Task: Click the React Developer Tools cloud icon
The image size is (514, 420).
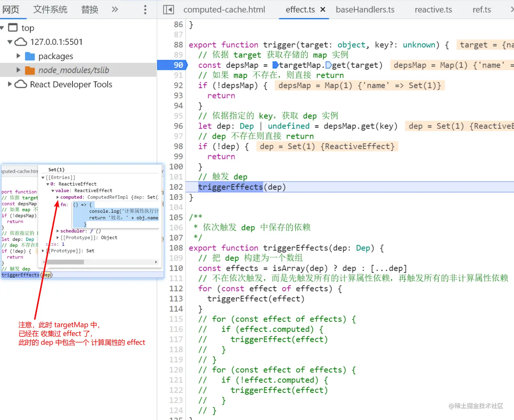Action: click(21, 84)
